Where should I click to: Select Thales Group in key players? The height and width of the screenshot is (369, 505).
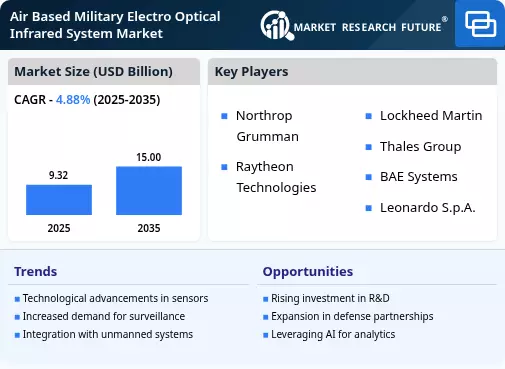coord(421,147)
